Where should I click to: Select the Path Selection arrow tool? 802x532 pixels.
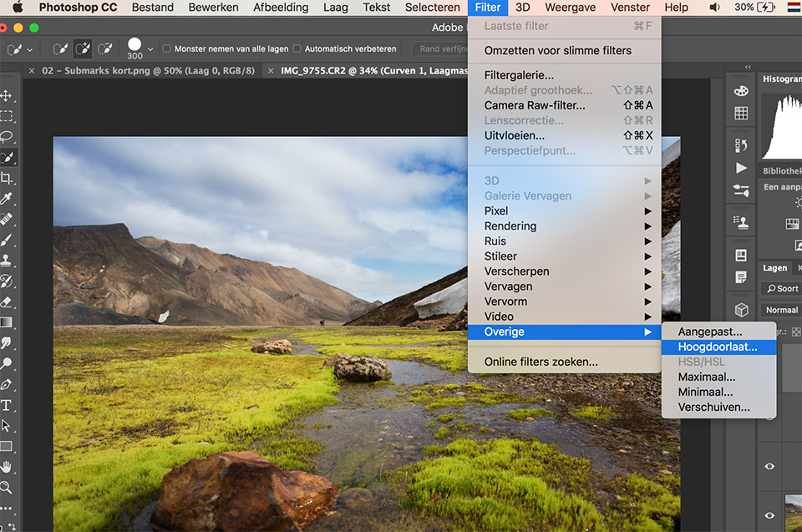[x=6, y=426]
